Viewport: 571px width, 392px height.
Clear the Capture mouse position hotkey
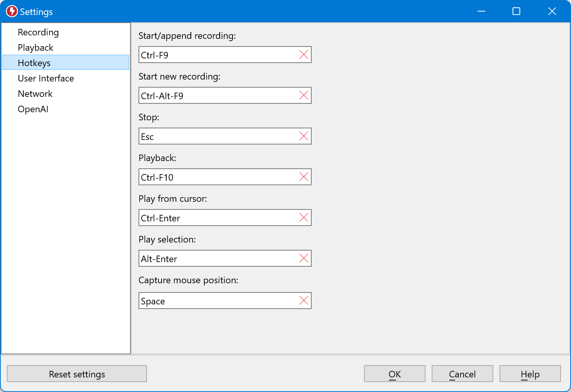pyautogui.click(x=304, y=301)
